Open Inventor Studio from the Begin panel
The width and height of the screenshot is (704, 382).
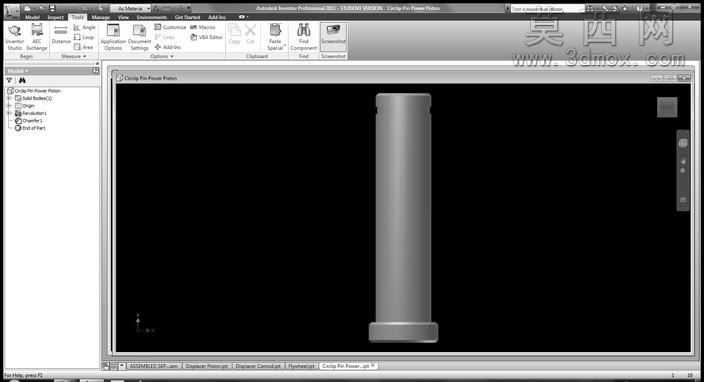[14, 37]
